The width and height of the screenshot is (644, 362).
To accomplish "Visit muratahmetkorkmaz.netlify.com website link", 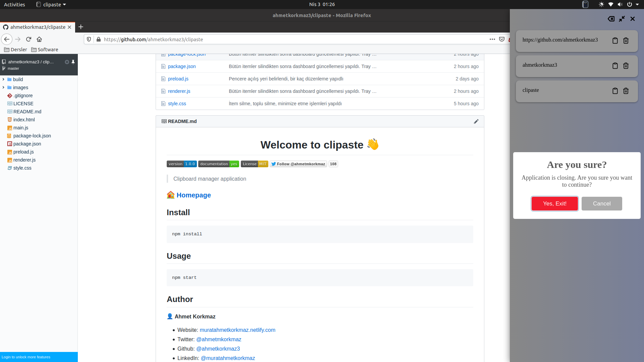I will coord(237,330).
